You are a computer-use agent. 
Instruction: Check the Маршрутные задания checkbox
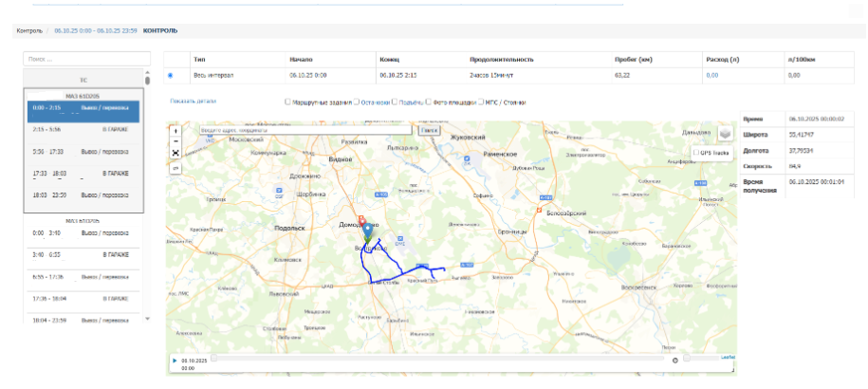tap(288, 102)
